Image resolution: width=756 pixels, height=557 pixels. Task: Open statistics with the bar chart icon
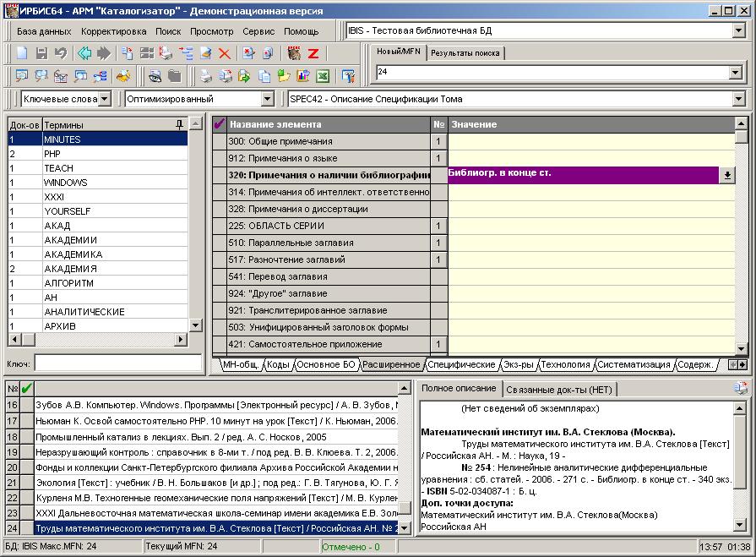click(303, 76)
